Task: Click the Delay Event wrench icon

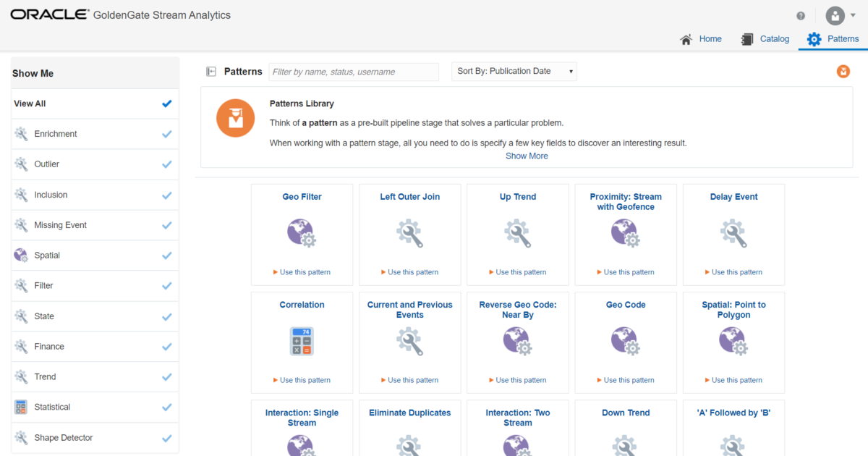Action: (x=733, y=234)
